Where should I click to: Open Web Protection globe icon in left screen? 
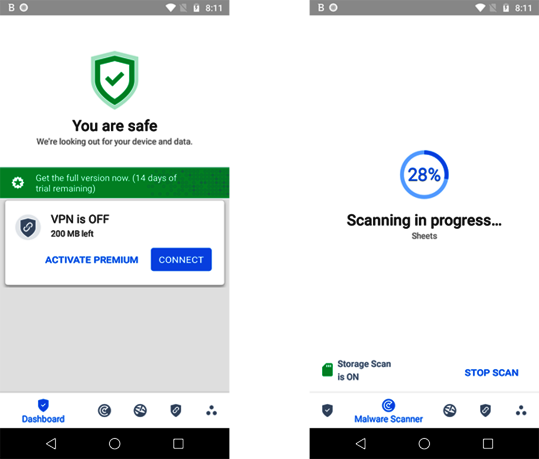(140, 411)
